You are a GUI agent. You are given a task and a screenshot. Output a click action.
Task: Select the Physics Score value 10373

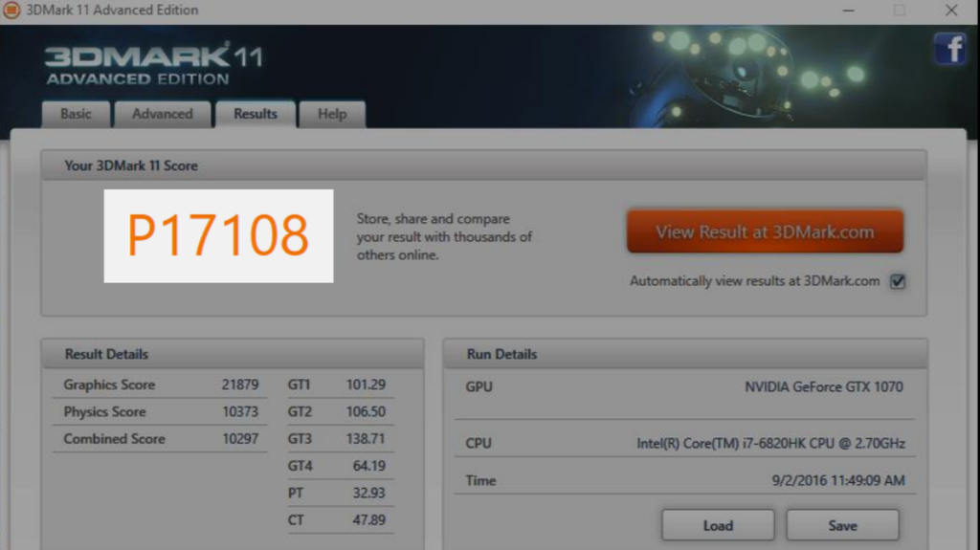(240, 412)
